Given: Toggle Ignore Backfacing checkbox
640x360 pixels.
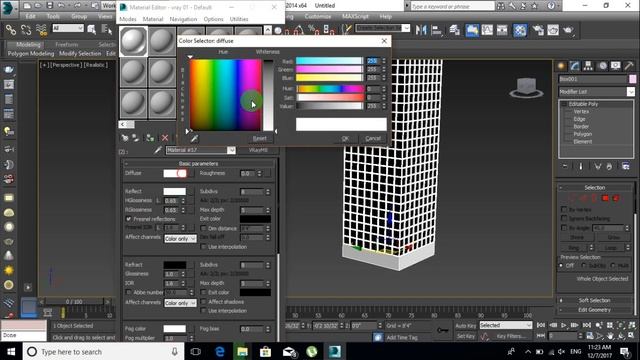Looking at the screenshot, I should [564, 218].
